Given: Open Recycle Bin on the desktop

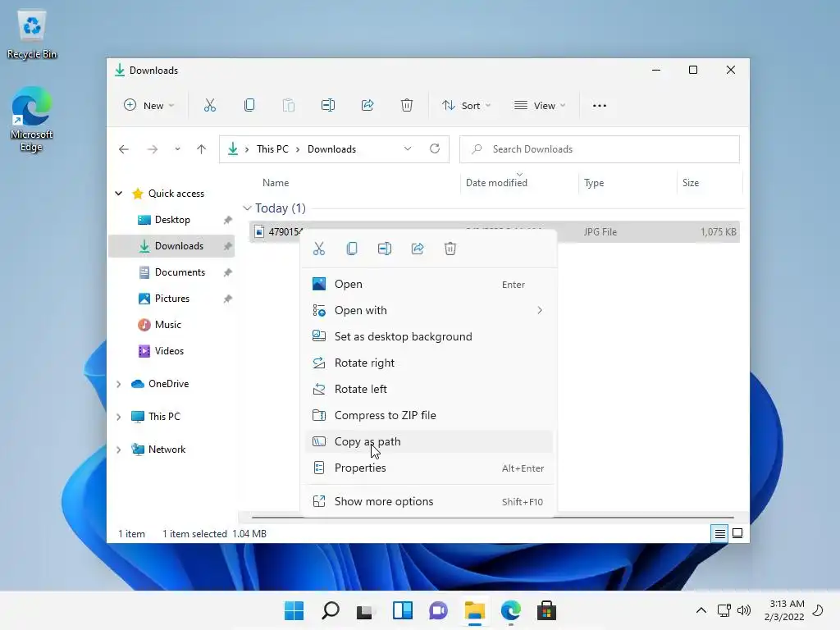Looking at the screenshot, I should [x=32, y=34].
